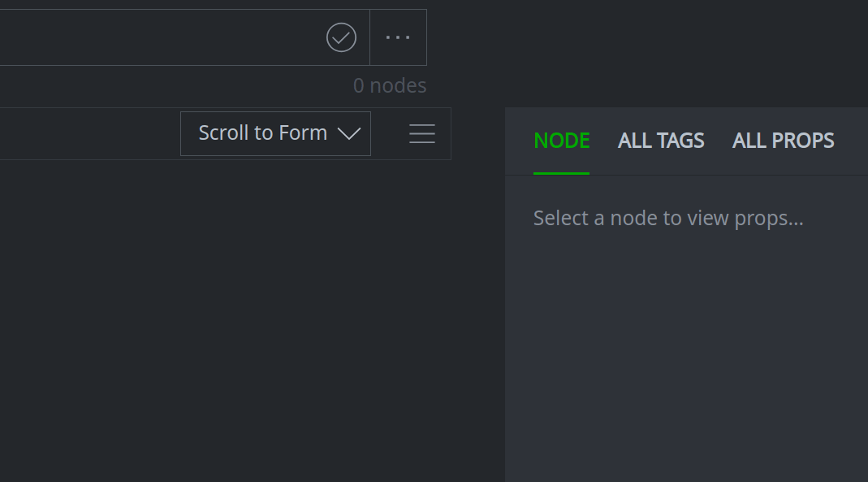Screen dimensions: 868x482
Task: Open the ALL PROPS tab
Action: point(783,141)
